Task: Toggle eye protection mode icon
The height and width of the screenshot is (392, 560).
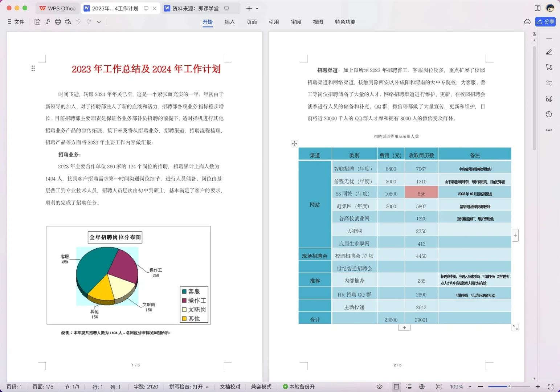Action: point(380,387)
